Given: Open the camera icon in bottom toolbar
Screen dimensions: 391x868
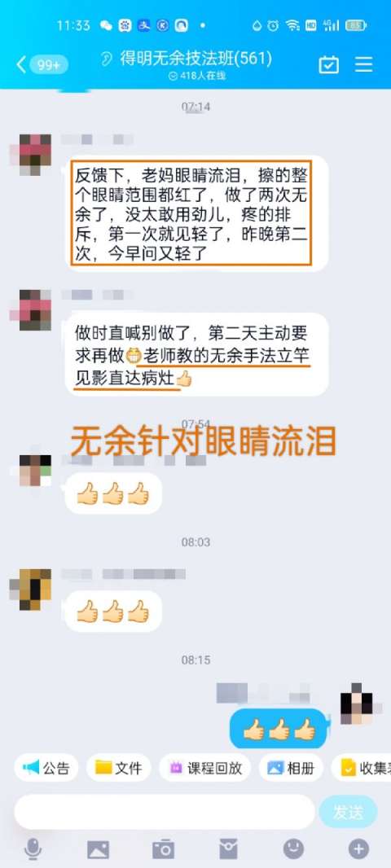Looking at the screenshot, I should pyautogui.click(x=164, y=848).
